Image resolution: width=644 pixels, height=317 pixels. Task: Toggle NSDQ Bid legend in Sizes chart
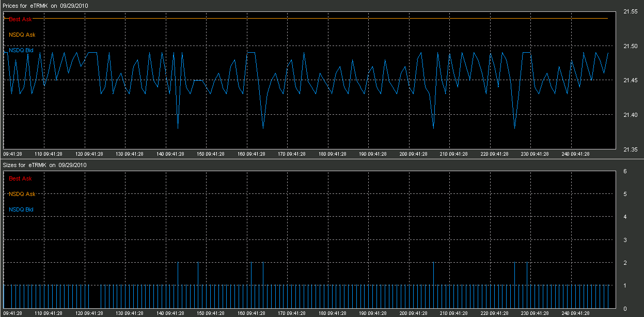pyautogui.click(x=21, y=209)
